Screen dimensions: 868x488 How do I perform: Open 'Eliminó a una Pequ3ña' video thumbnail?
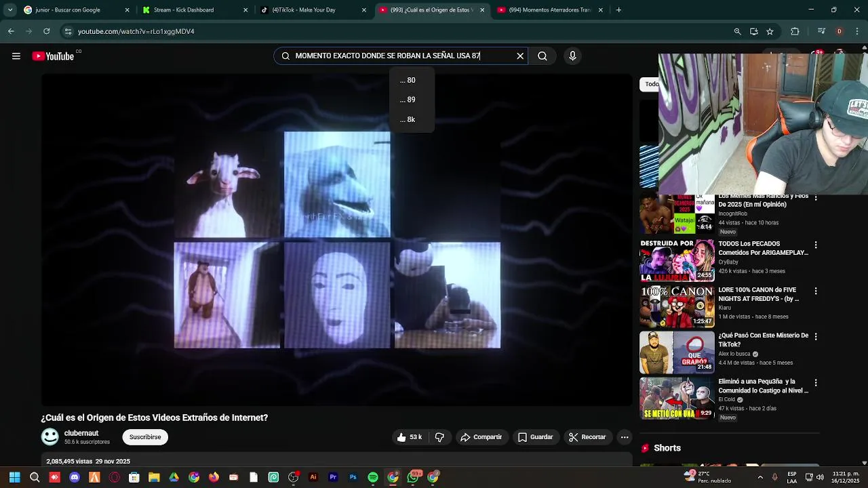click(x=677, y=398)
